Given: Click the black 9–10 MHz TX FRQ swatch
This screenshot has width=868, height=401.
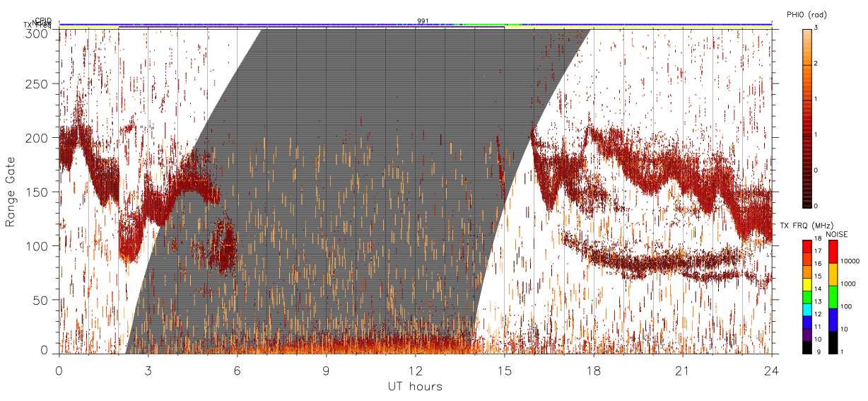Looking at the screenshot, I should (x=807, y=347).
